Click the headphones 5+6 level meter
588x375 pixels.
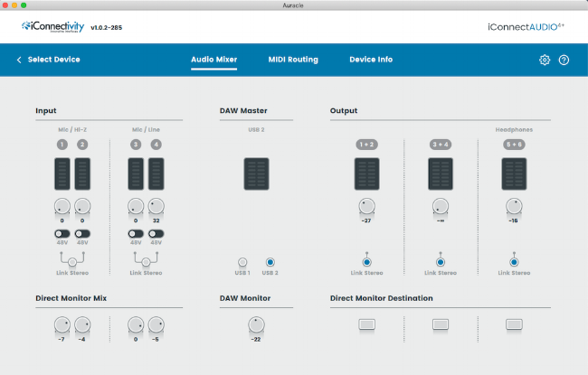click(514, 173)
